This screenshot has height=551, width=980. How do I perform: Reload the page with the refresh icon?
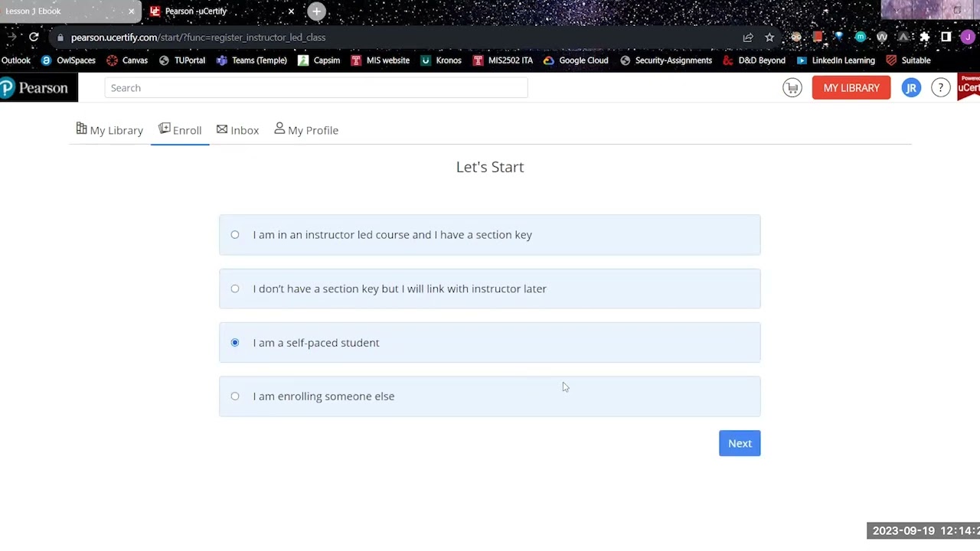coord(34,37)
